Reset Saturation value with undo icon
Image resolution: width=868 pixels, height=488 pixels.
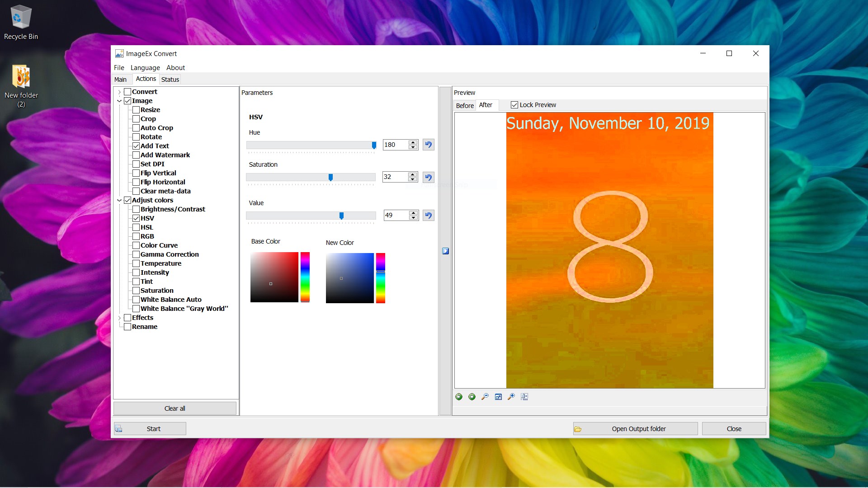click(x=428, y=177)
